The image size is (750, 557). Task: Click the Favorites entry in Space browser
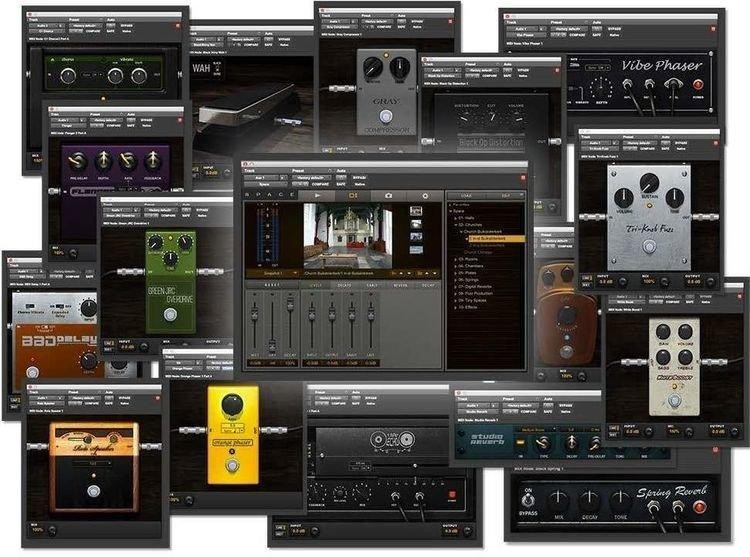pyautogui.click(x=460, y=205)
